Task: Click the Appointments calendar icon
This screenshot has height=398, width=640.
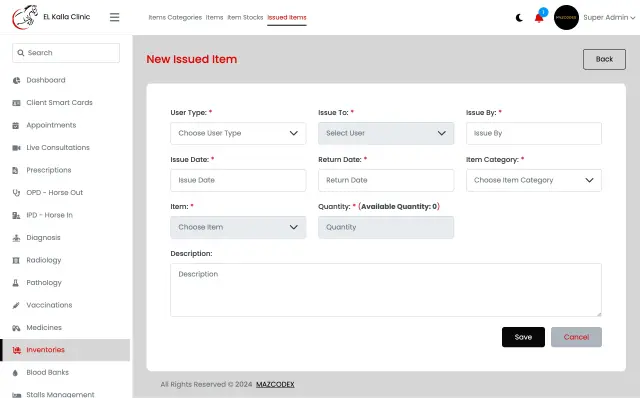Action: [16, 125]
